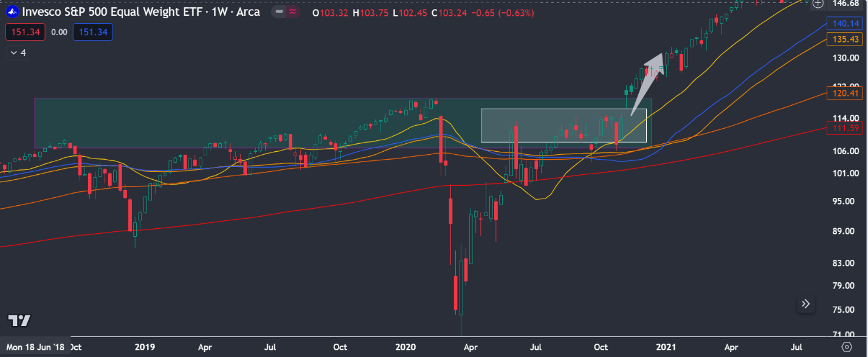
Task: Select the blue 140.14 price label
Action: 846,24
